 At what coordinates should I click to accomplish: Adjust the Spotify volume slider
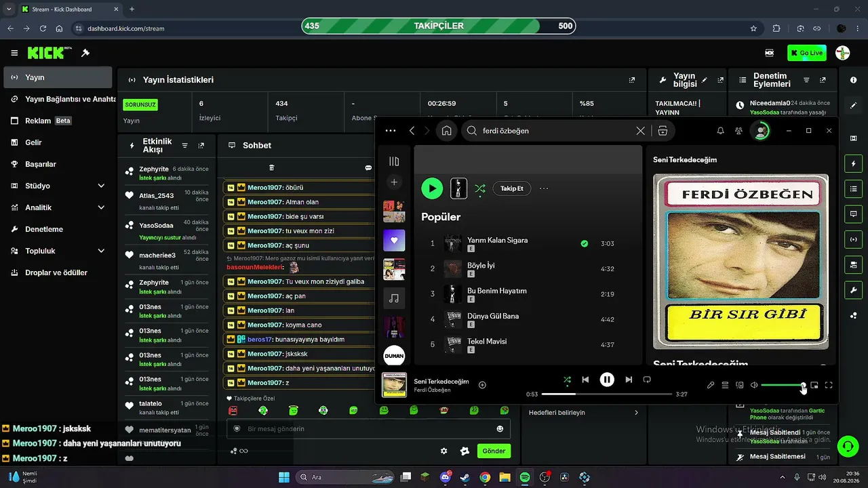783,385
